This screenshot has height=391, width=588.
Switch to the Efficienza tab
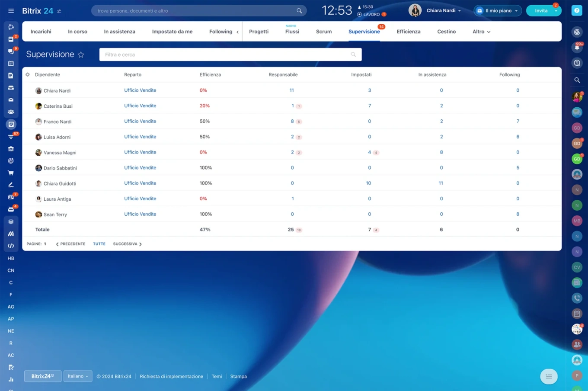click(408, 31)
